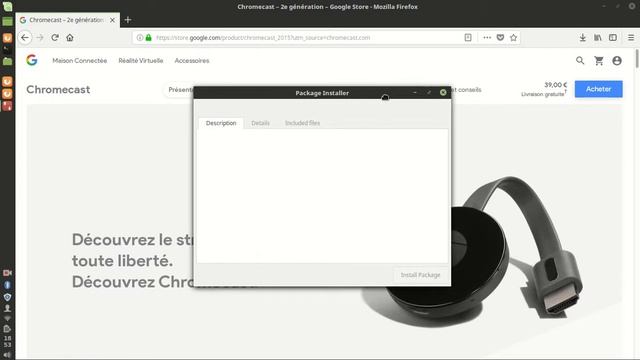Screen dimensions: 640x360
Task: Switch to Included files tab in Package Installer
Action: [x=302, y=123]
